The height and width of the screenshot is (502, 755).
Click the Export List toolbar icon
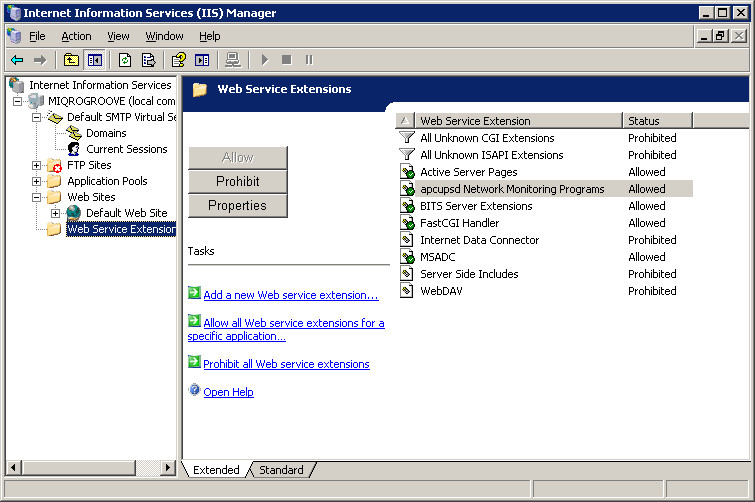click(x=148, y=60)
